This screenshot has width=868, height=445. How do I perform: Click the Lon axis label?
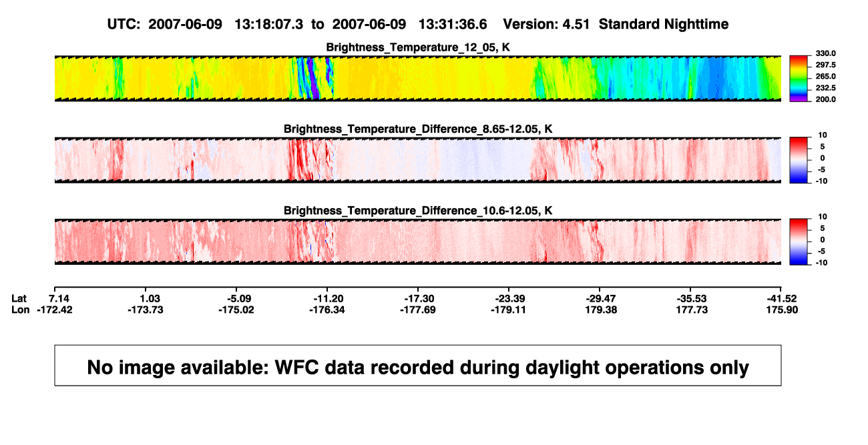21,310
